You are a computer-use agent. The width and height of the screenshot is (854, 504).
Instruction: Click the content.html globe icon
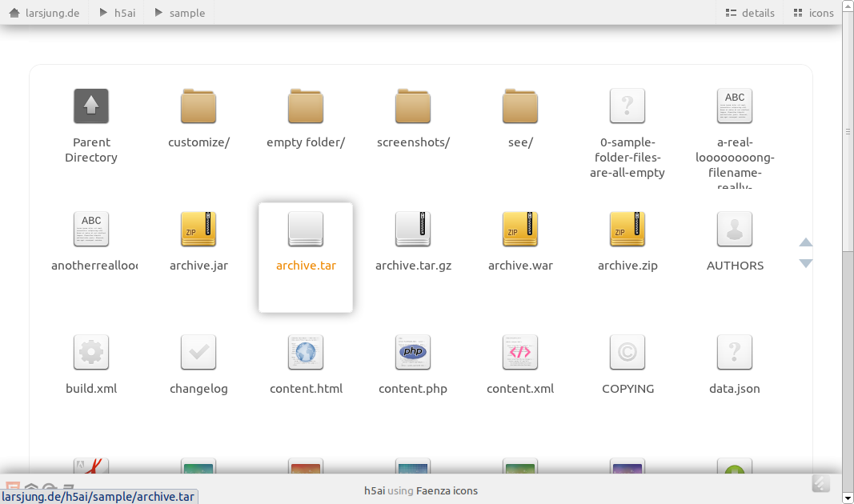click(x=306, y=352)
